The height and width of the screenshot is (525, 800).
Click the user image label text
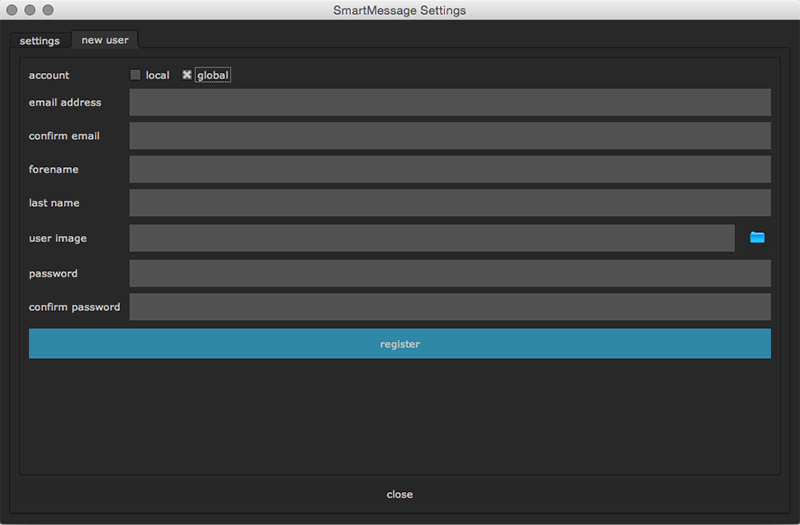(58, 238)
